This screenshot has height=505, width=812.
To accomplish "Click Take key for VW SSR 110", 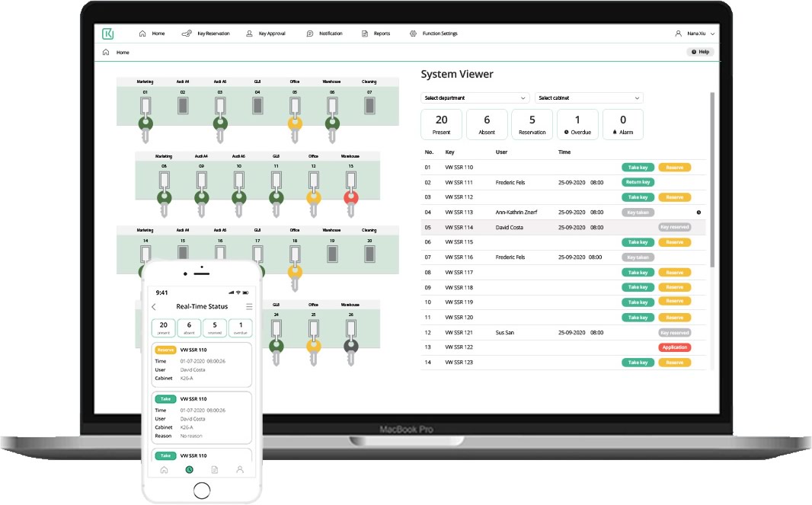I will click(638, 168).
